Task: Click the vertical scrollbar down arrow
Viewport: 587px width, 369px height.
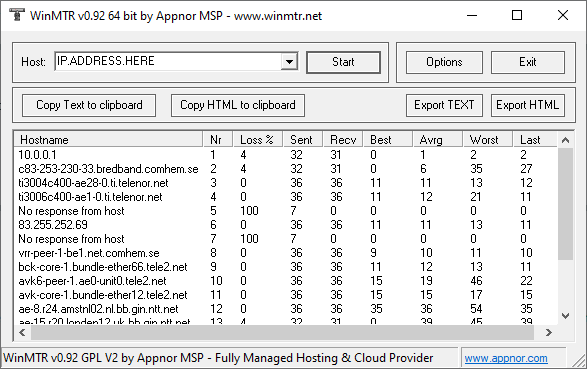Action: point(565,316)
